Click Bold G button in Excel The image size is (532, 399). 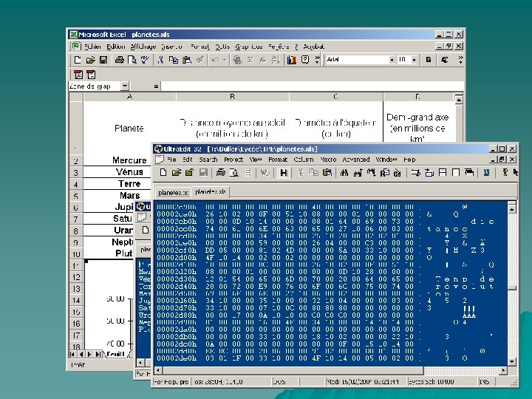[x=429, y=60]
